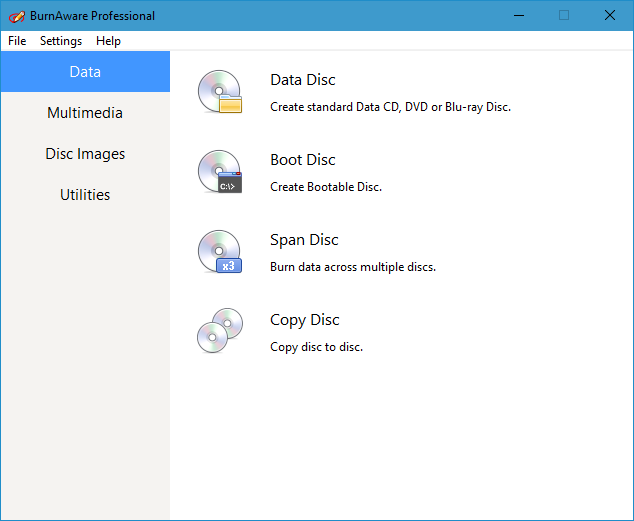
Task: Click 'Burn data across multiple discs.' description
Action: pyautogui.click(x=353, y=267)
